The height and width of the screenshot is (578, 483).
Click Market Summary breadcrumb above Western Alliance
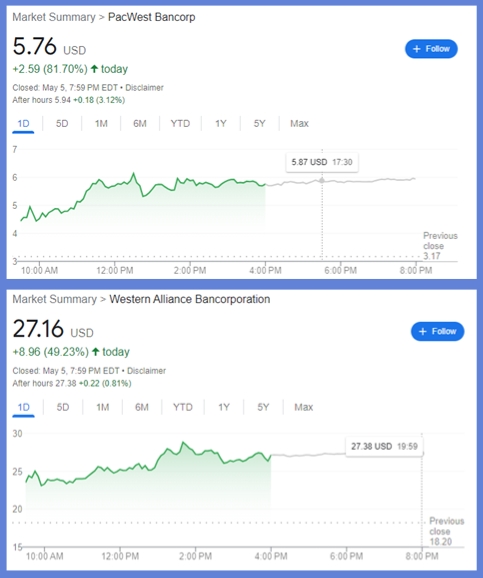(55, 299)
